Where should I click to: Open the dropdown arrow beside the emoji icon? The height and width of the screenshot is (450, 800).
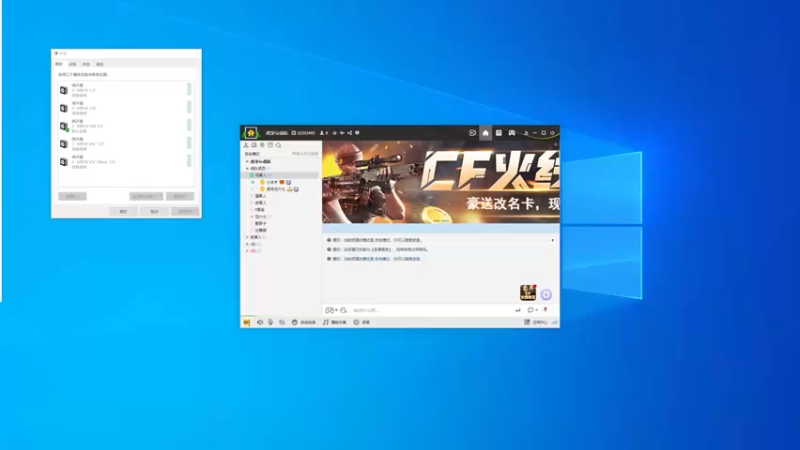pyautogui.click(x=336, y=310)
